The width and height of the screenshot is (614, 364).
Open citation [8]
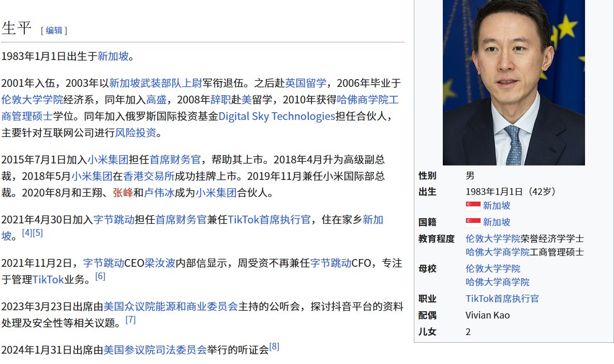tap(274, 347)
